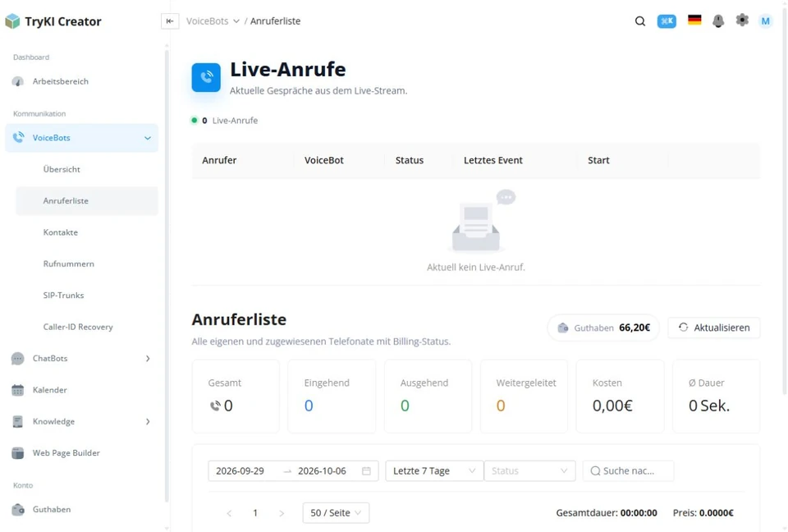The image size is (788, 532).
Task: Click the start date 2026-09-29 field
Action: [241, 471]
